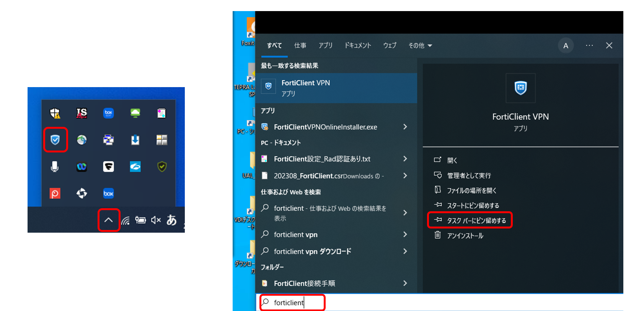Open the stacked blue windows tray icon
The image size is (644, 311).
(x=109, y=140)
